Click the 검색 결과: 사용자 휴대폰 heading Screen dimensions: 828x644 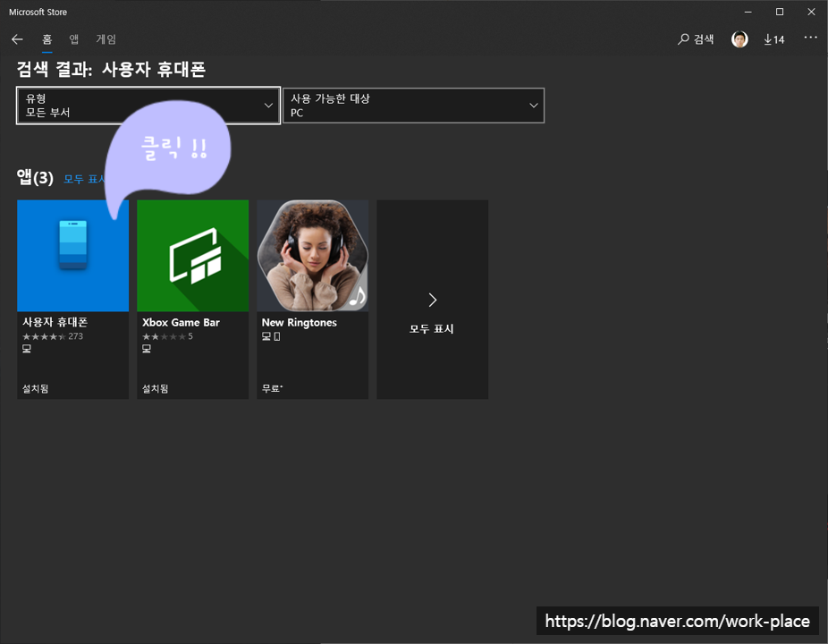click(111, 69)
